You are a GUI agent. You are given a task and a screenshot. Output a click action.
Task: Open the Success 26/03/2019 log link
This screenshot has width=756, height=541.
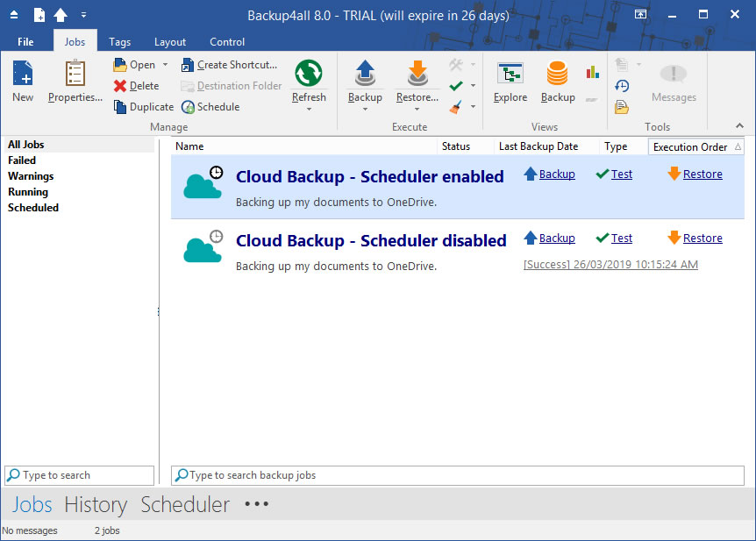pyautogui.click(x=610, y=264)
